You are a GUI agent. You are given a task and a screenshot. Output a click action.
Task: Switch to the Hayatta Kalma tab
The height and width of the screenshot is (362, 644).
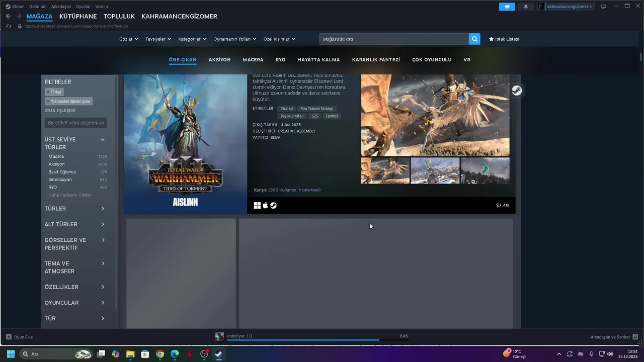pyautogui.click(x=318, y=59)
